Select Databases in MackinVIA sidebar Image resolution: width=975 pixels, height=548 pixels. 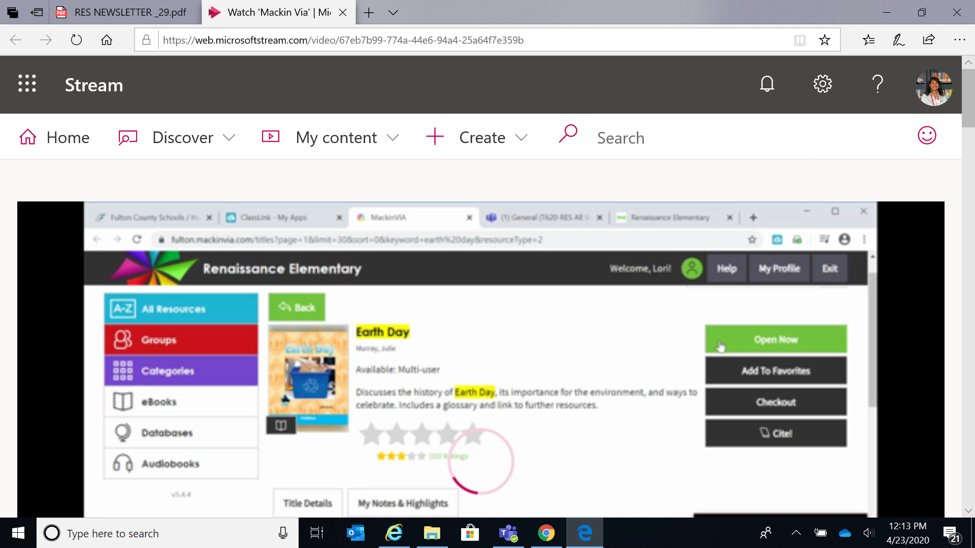181,432
